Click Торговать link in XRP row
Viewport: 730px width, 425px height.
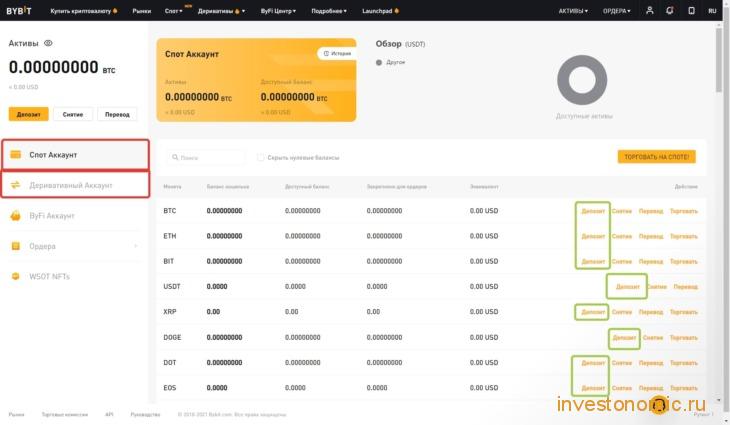(x=683, y=312)
